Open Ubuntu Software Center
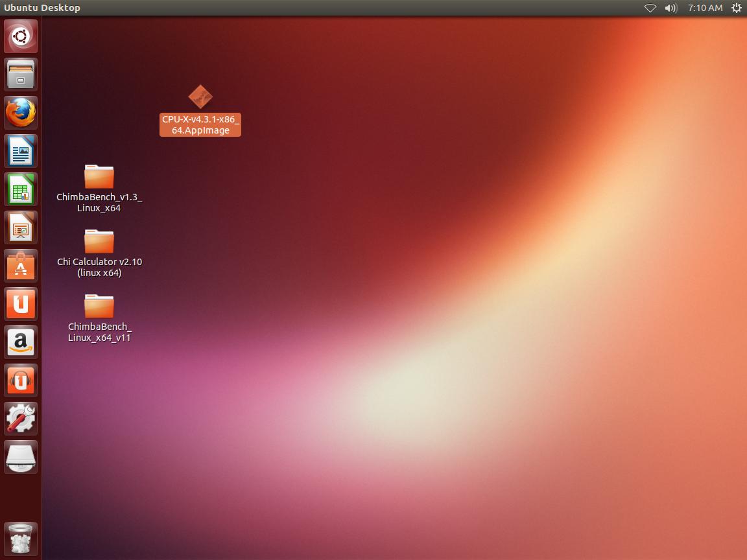The height and width of the screenshot is (560, 747). click(21, 266)
